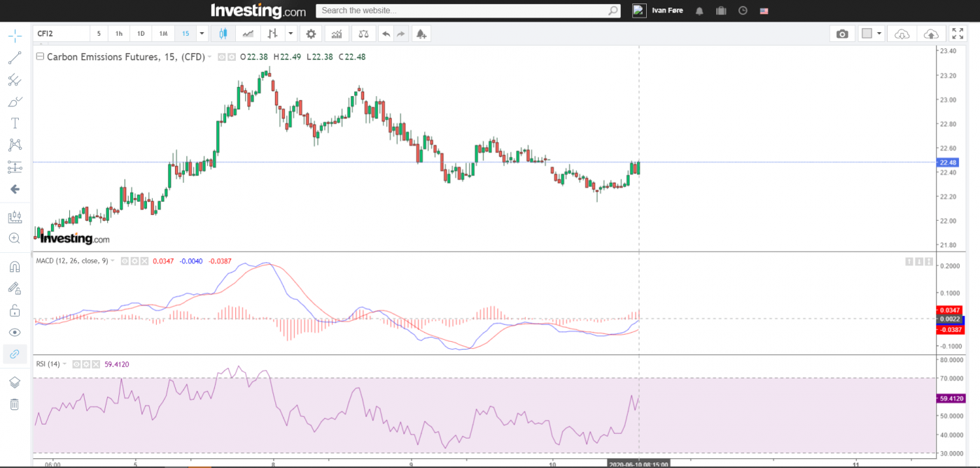This screenshot has width=980, height=468.
Task: Collapse the Carbon Emissions Futures legend
Action: 40,57
